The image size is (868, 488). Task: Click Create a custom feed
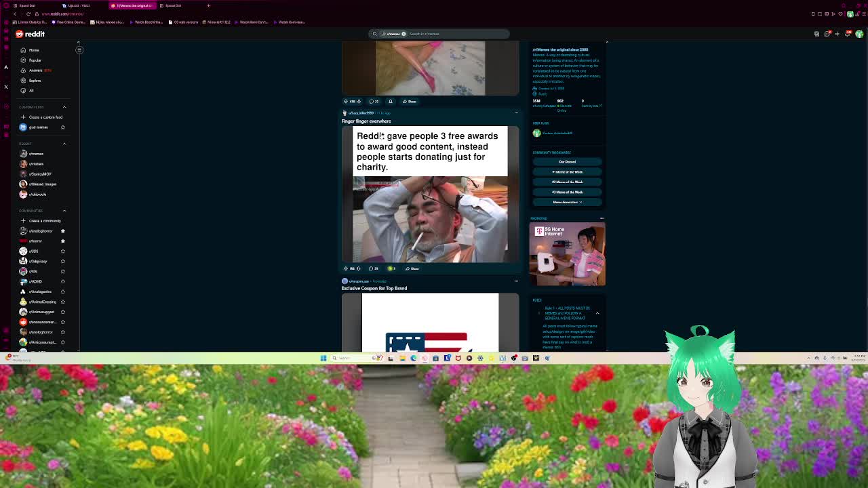pos(45,117)
